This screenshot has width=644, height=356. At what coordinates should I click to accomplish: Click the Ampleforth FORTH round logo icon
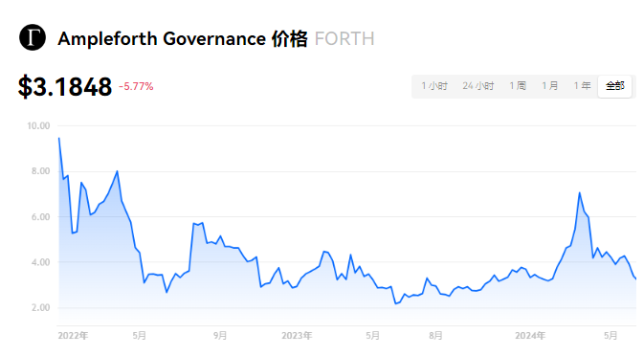33,37
